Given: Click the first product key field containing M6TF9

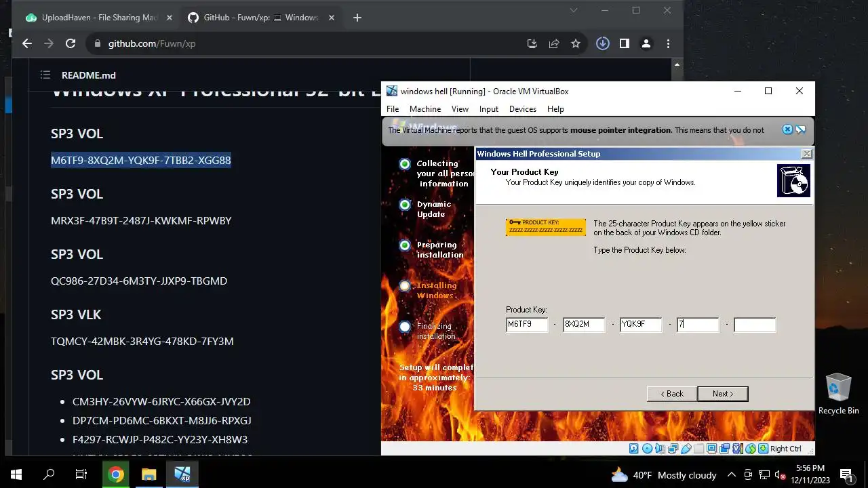Looking at the screenshot, I should 527,325.
